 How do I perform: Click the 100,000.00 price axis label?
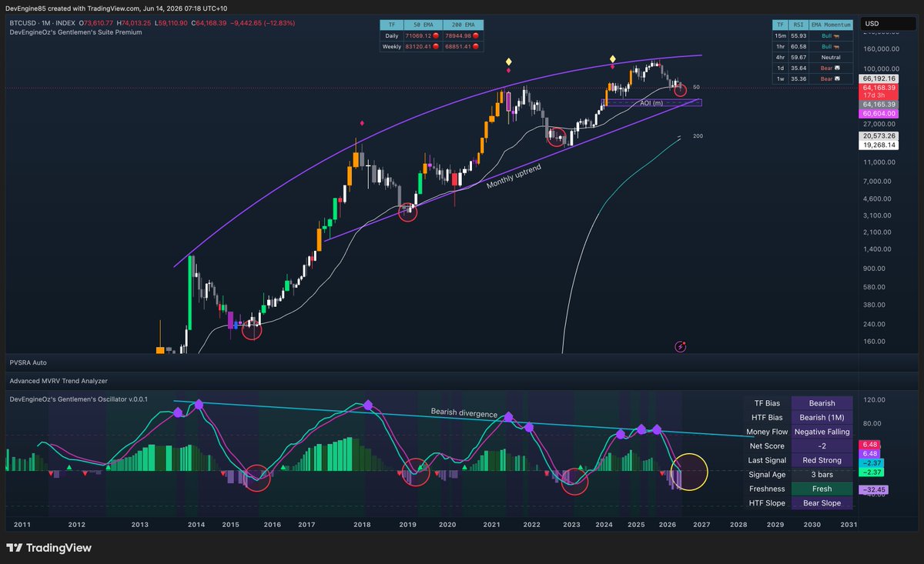[x=882, y=68]
